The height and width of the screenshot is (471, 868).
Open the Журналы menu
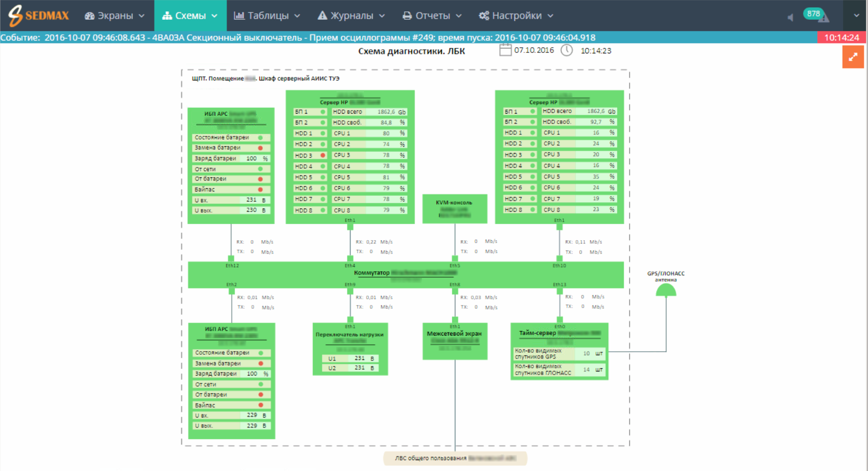[351, 16]
